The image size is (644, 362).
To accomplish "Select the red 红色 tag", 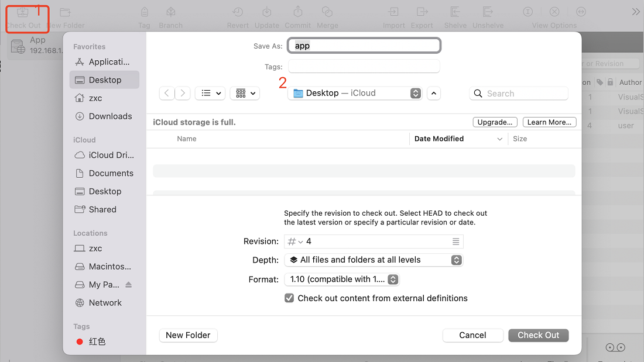I will click(104, 342).
